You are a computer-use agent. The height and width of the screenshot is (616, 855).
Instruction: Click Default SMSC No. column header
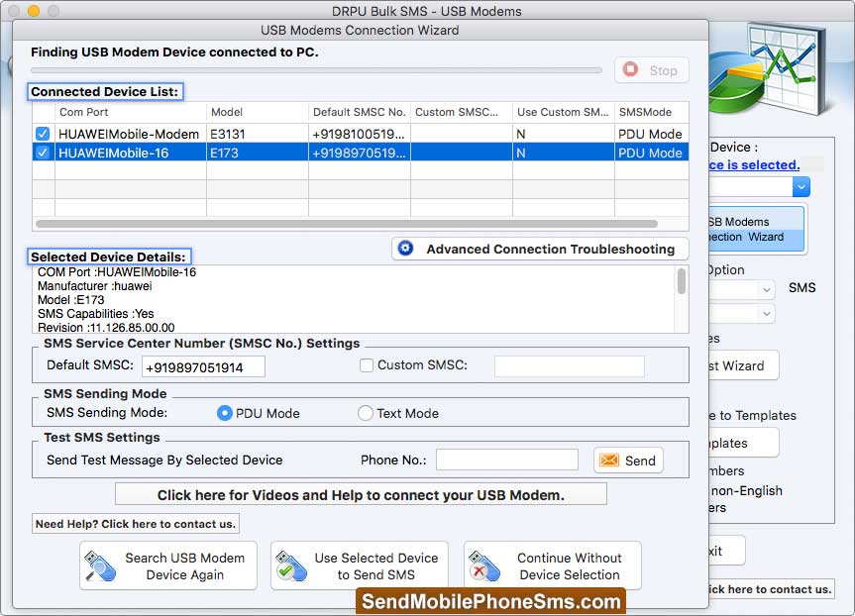(x=360, y=112)
